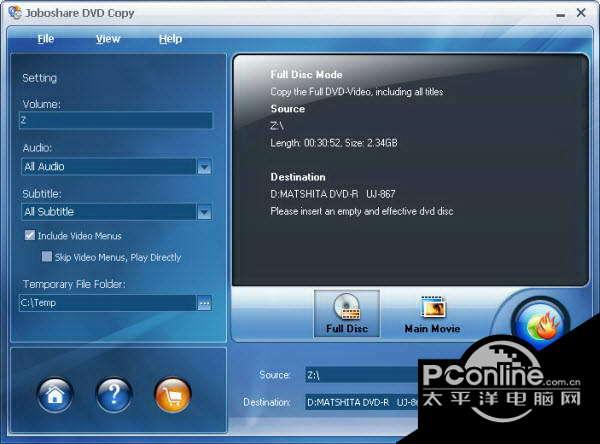Viewport: 600px width, 444px height.
Task: Browse for temporary folder with ellipsis button
Action: (x=204, y=304)
